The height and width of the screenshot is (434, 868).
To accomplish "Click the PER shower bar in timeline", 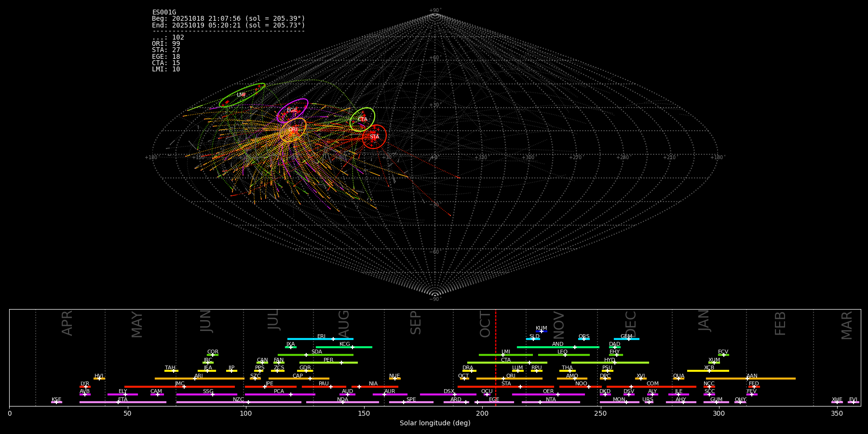I will click(328, 363).
